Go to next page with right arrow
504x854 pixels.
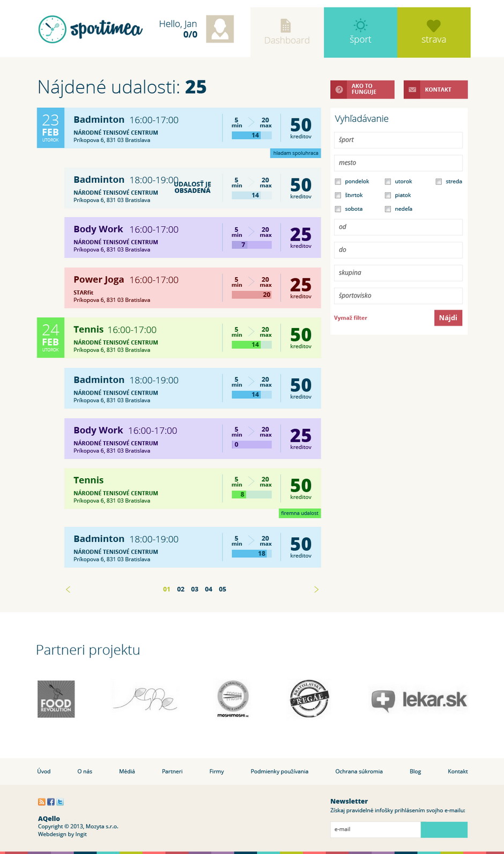[316, 589]
